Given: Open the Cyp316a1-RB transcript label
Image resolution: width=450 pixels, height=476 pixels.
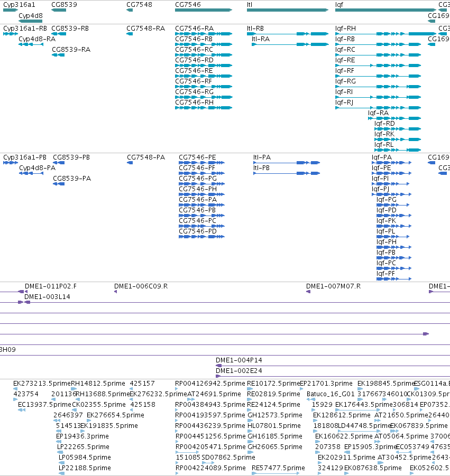Looking at the screenshot, I should tap(25, 29).
